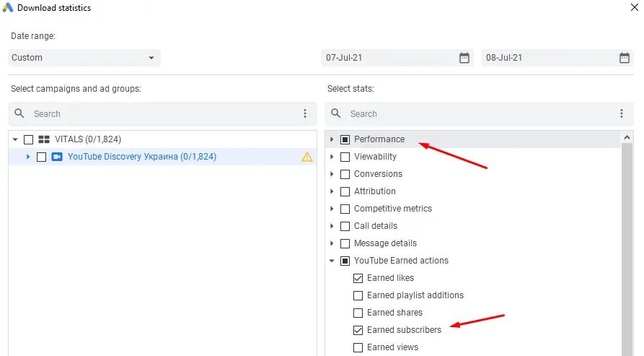Select the Viewability label
The width and height of the screenshot is (644, 356).
(376, 157)
